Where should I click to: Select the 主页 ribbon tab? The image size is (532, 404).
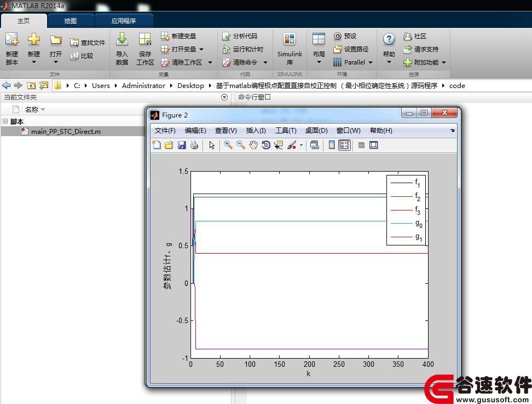[24, 21]
